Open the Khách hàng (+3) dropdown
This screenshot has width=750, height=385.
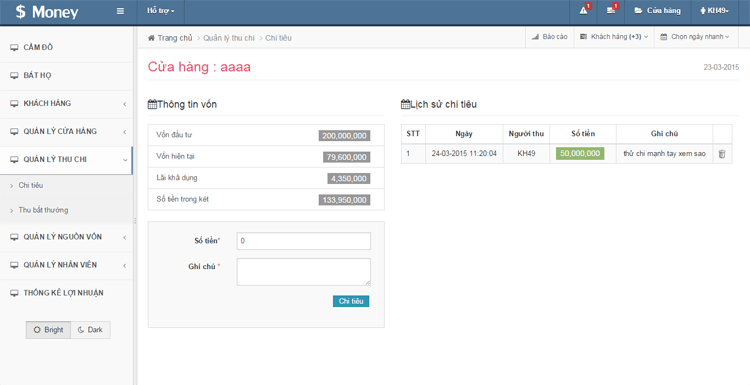pos(614,37)
